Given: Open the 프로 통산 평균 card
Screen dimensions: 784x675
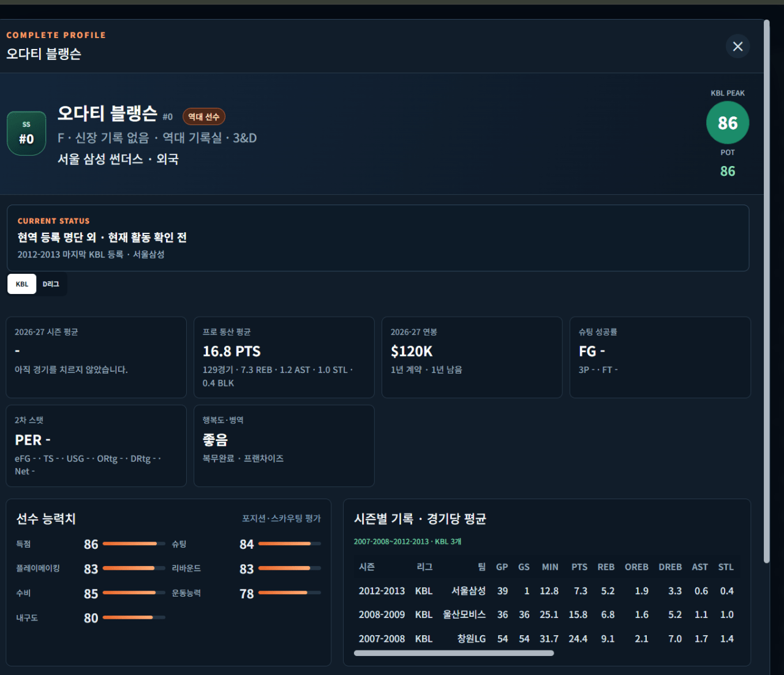Looking at the screenshot, I should [x=284, y=357].
